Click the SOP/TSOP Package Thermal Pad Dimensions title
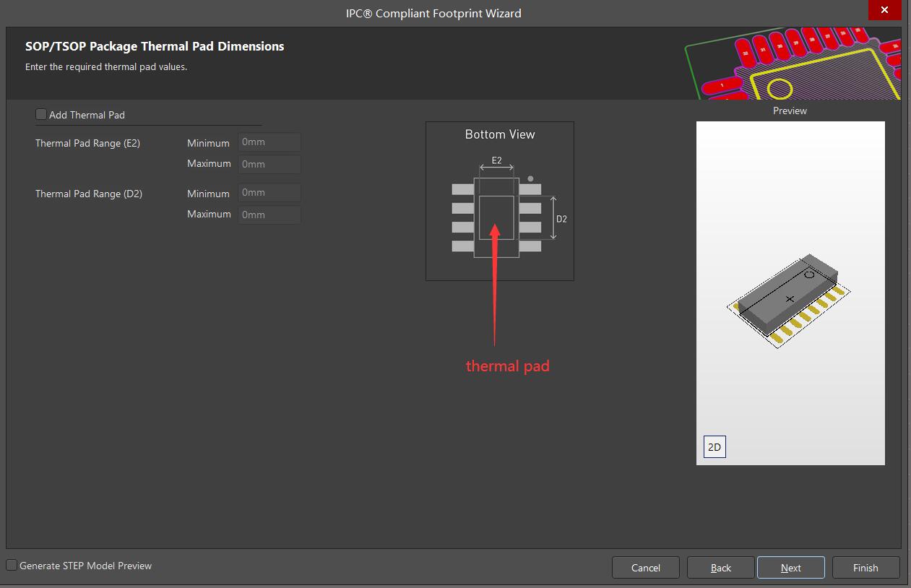 [x=155, y=46]
